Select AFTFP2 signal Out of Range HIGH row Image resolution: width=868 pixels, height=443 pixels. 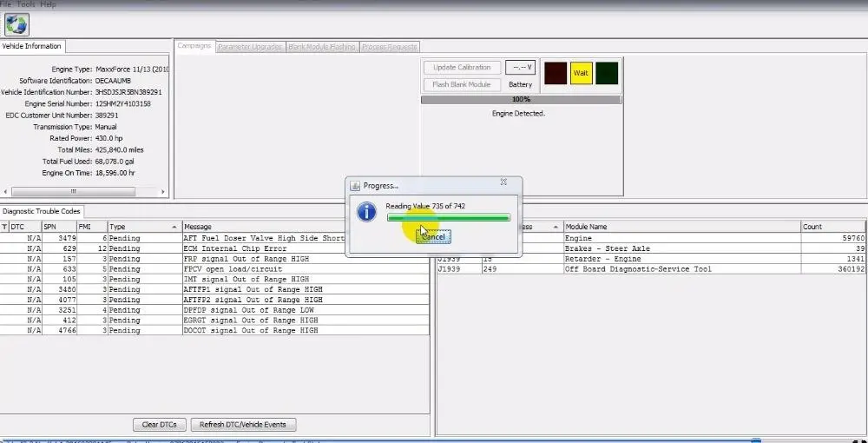click(214, 300)
